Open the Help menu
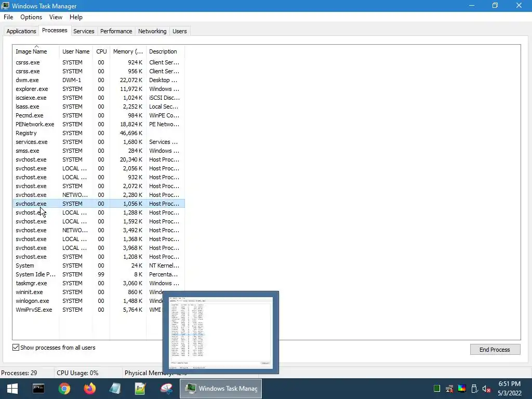 tap(76, 17)
